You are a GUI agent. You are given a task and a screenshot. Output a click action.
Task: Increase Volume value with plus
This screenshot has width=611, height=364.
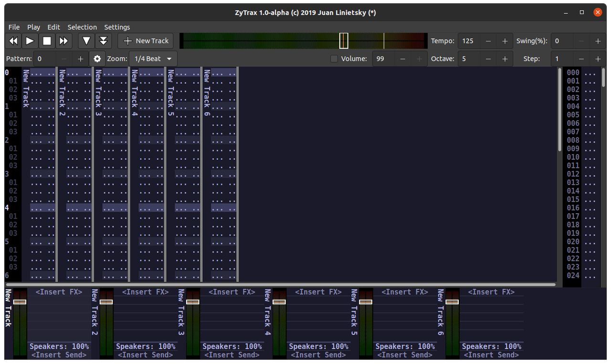[419, 59]
